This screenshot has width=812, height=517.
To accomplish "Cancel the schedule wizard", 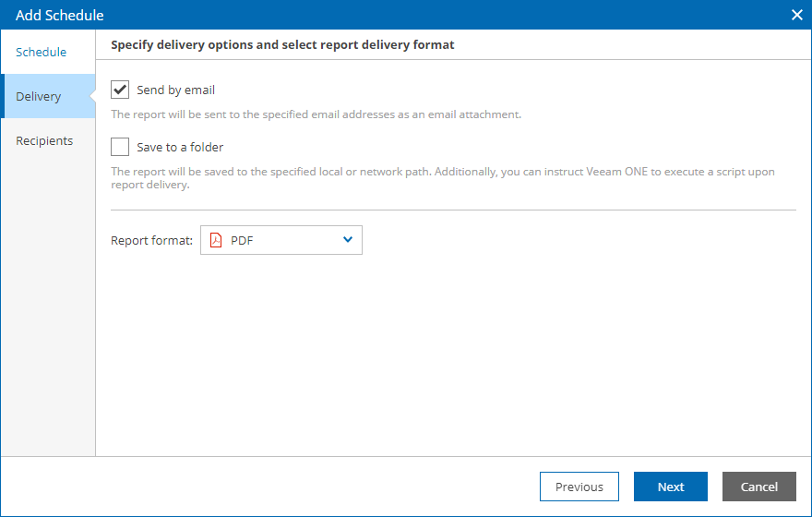I will click(x=759, y=487).
